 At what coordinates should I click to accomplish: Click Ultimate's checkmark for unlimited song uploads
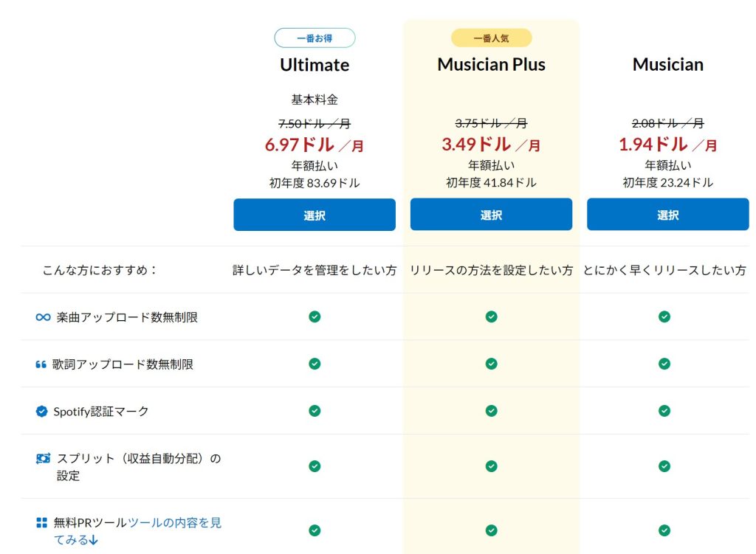coord(315,316)
